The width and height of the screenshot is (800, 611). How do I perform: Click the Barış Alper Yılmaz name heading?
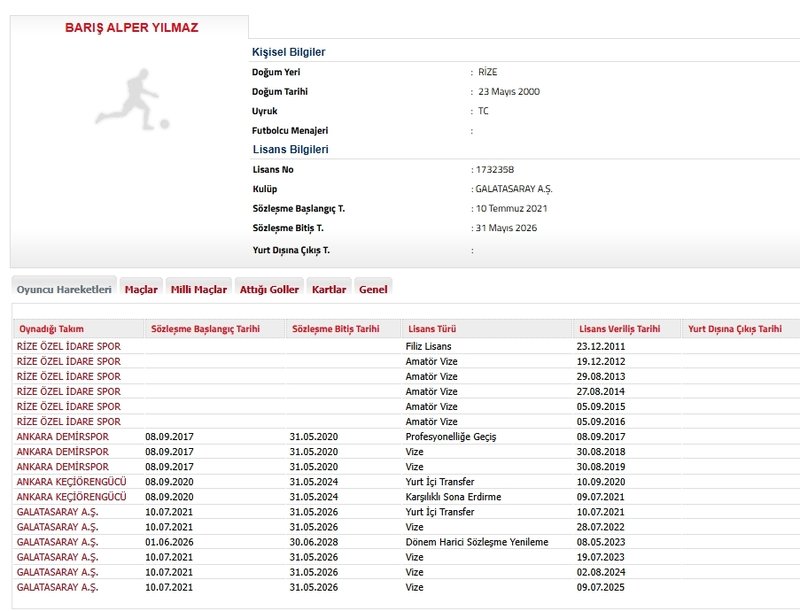point(132,28)
